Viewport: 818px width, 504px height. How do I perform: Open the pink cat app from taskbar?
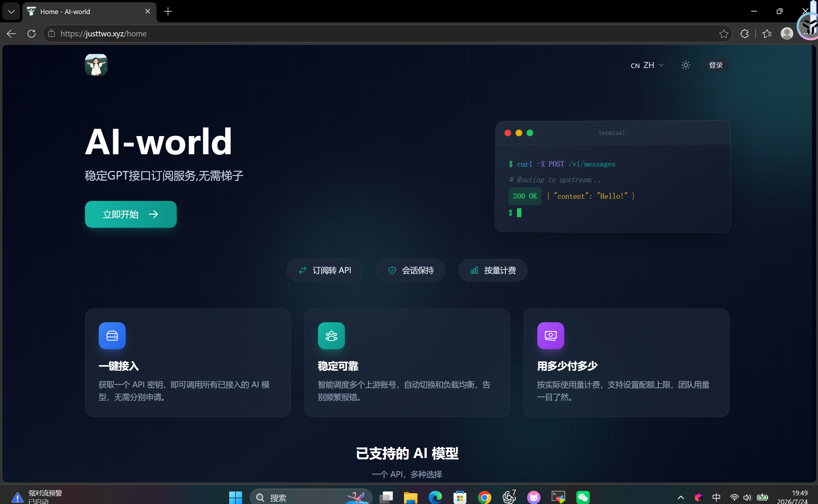534,497
